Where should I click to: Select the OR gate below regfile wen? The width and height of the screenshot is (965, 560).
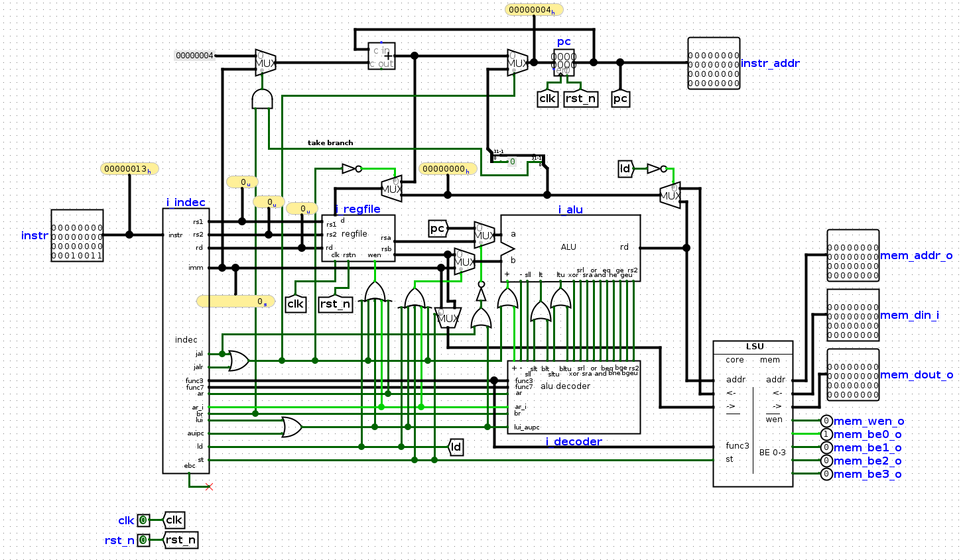point(375,292)
